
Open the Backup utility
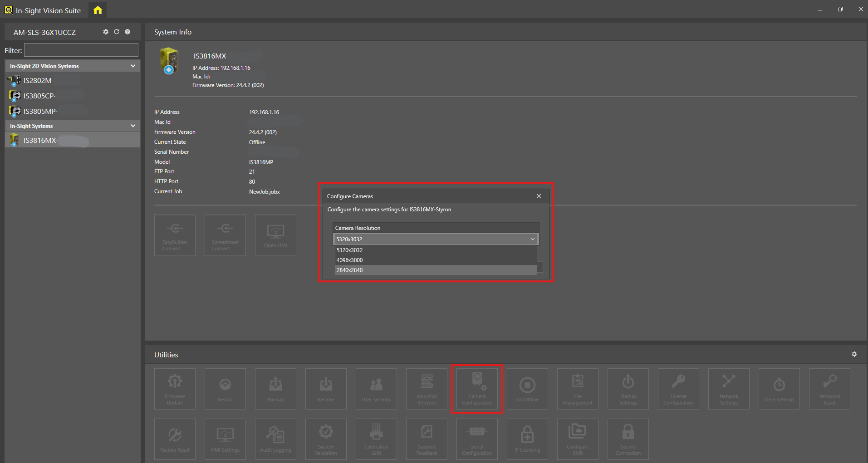(x=275, y=389)
